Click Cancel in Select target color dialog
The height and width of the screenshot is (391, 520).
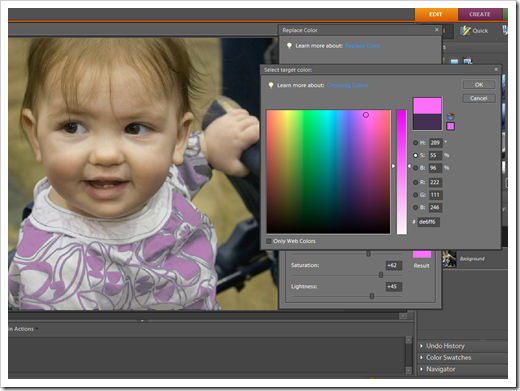click(x=479, y=98)
